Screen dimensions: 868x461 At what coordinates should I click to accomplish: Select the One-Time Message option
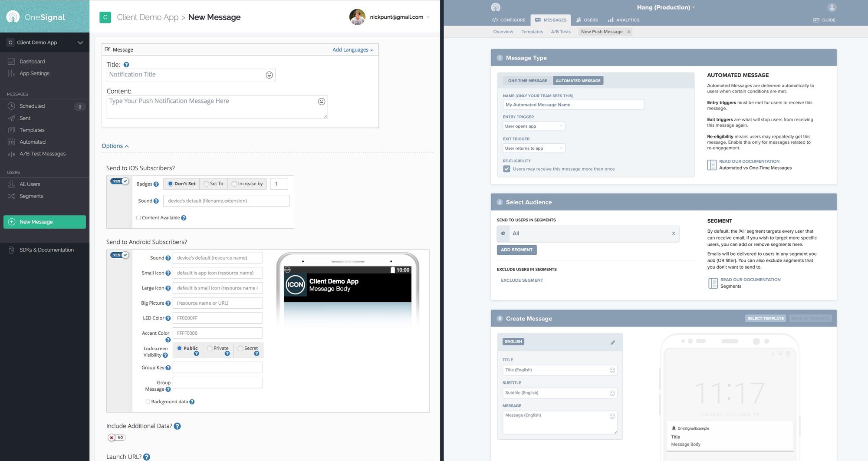point(527,81)
